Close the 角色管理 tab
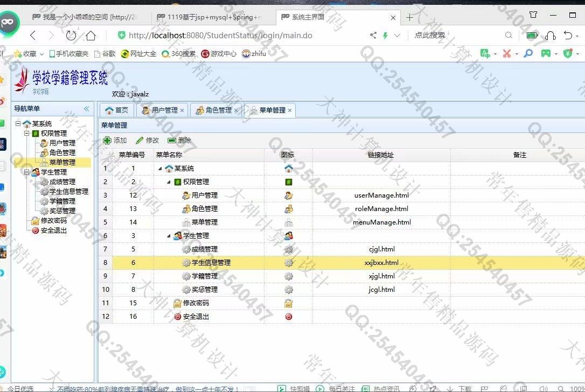This screenshot has height=392, width=585. (x=236, y=110)
